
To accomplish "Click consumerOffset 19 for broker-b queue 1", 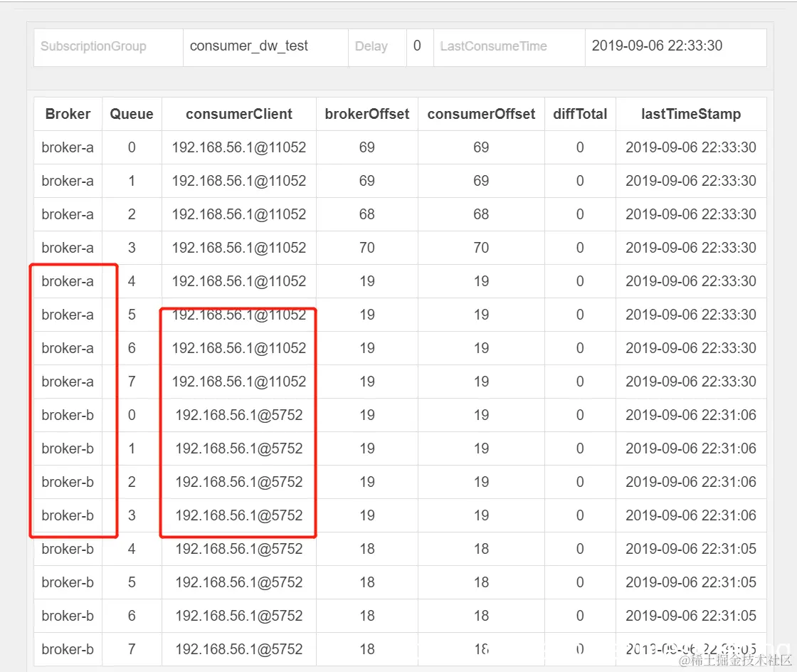I will (x=481, y=449).
